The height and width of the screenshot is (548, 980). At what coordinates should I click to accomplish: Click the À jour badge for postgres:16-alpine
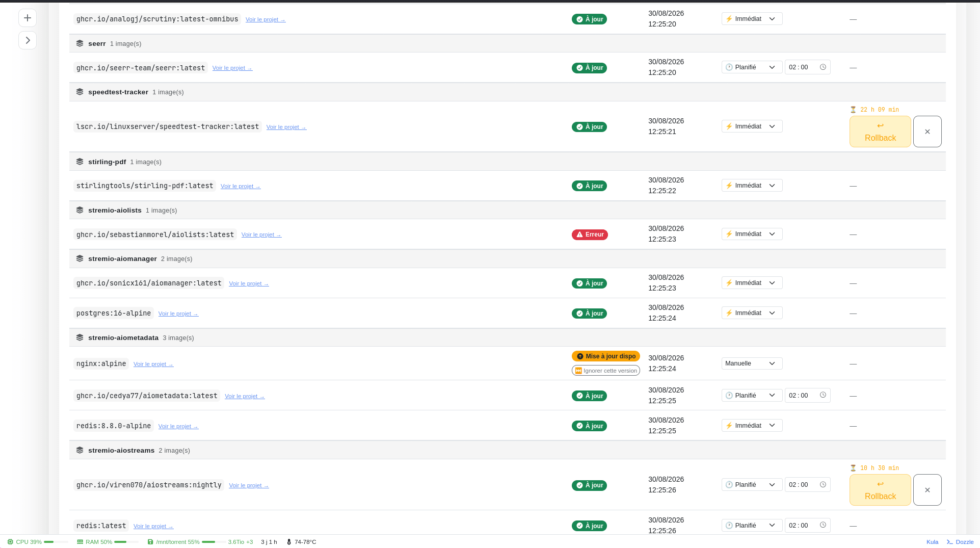(589, 314)
